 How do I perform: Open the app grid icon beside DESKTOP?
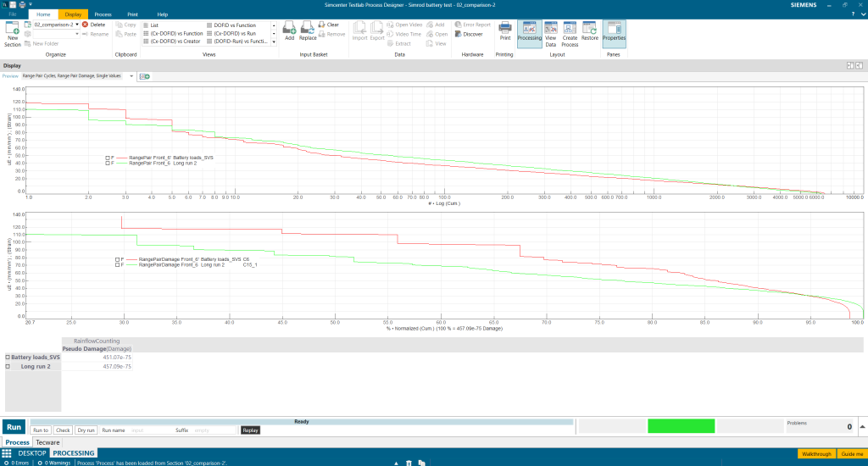point(7,453)
